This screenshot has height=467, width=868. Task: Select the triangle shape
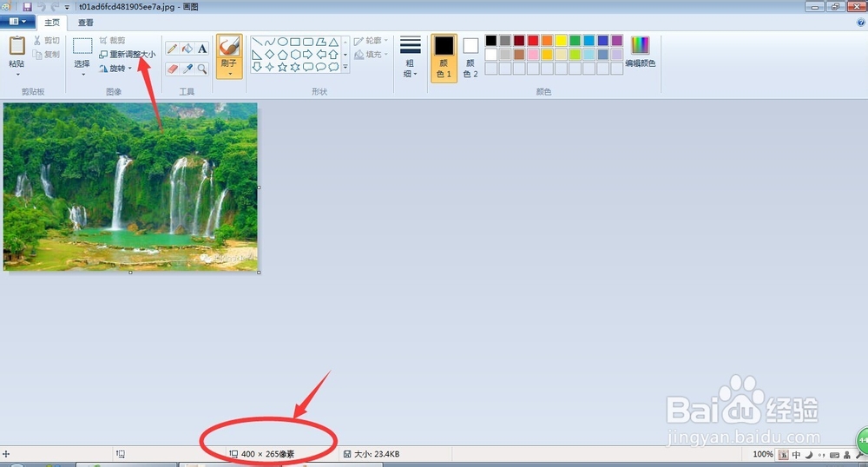click(x=333, y=42)
